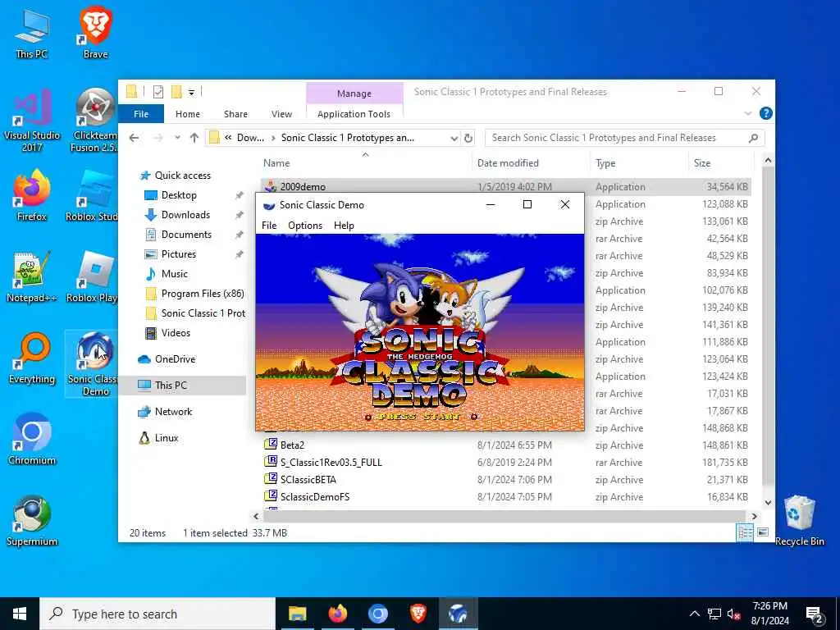Open address bar history dropdown
Screen dimensions: 840x630
coord(454,138)
